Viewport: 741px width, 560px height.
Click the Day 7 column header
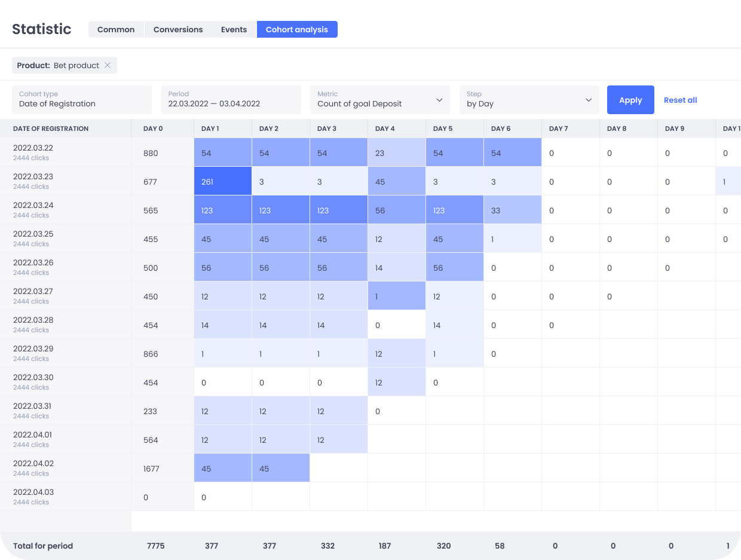[x=559, y=128]
